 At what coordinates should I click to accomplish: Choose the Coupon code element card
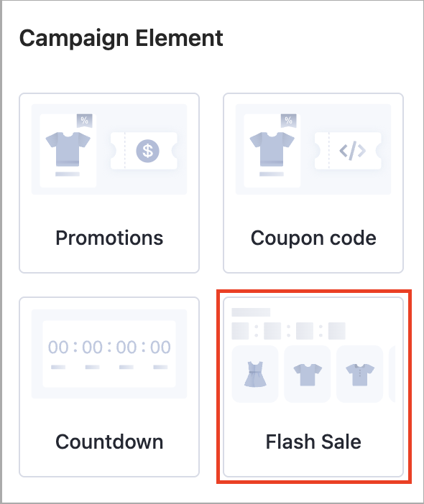click(313, 183)
